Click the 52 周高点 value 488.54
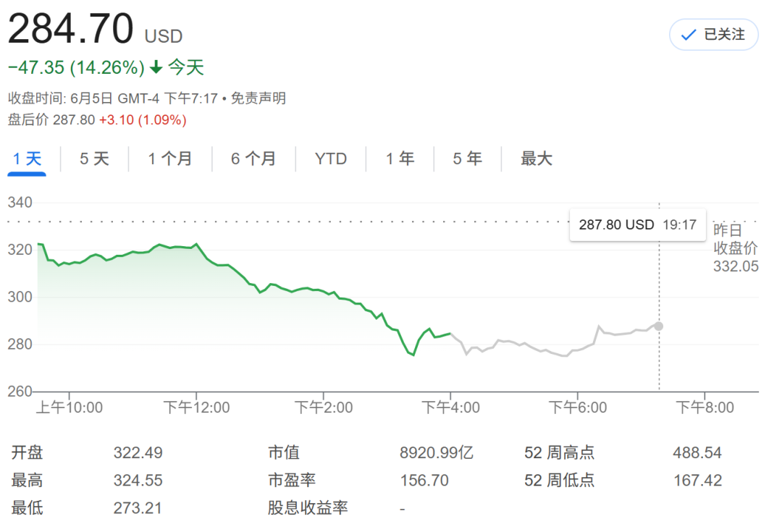Image resolution: width=782 pixels, height=532 pixels. [x=697, y=452]
